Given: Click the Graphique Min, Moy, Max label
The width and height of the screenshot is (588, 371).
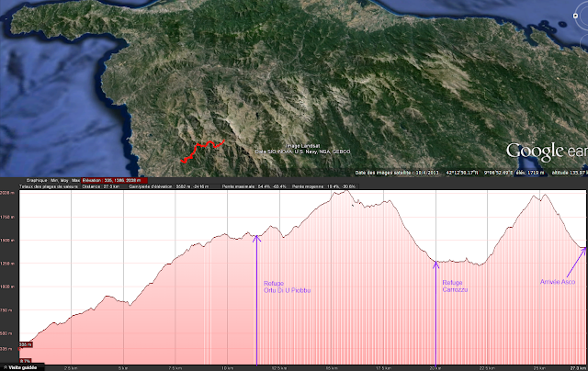Looking at the screenshot, I should point(53,181).
